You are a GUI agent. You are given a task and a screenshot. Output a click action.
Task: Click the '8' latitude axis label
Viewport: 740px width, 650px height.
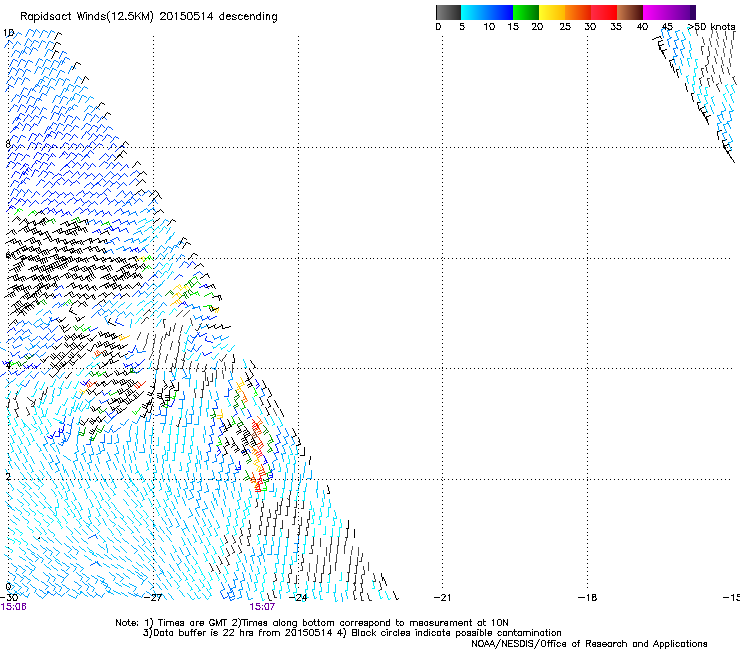(x=8, y=144)
